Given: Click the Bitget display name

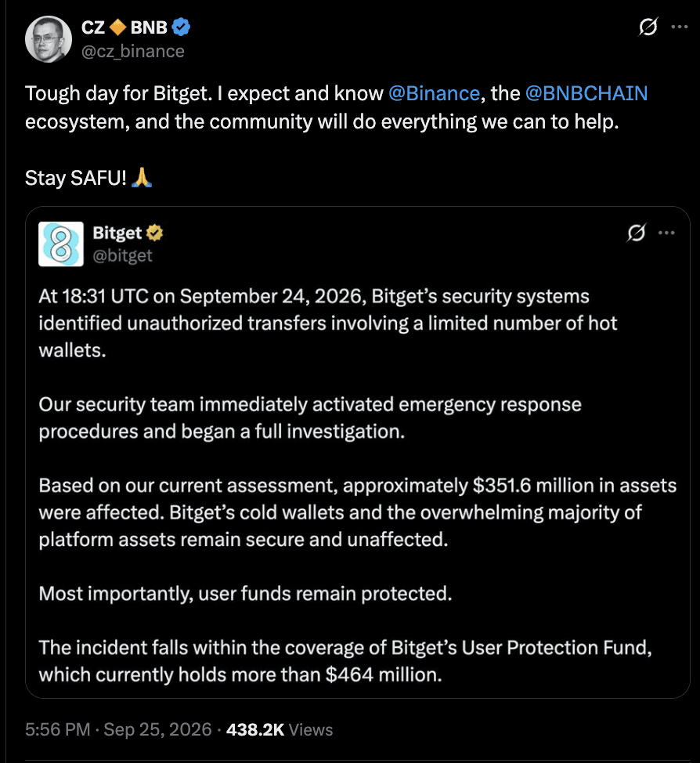Looking at the screenshot, I should pos(117,233).
